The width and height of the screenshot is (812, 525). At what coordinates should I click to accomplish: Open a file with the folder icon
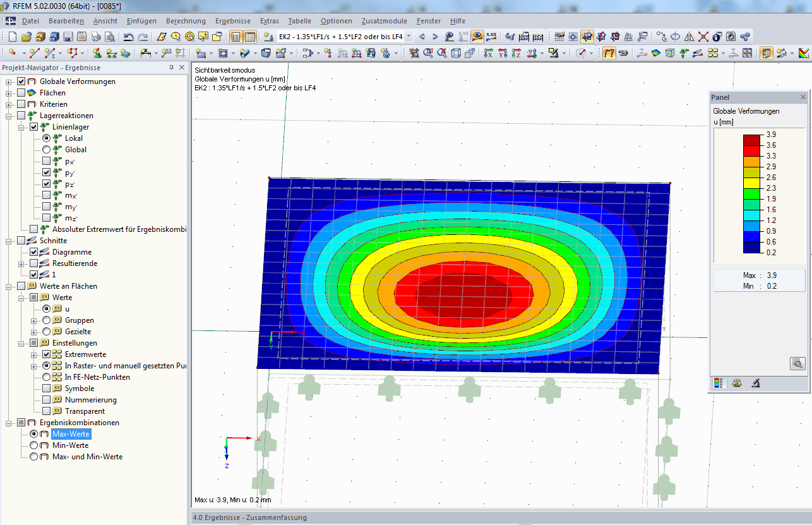(27, 37)
